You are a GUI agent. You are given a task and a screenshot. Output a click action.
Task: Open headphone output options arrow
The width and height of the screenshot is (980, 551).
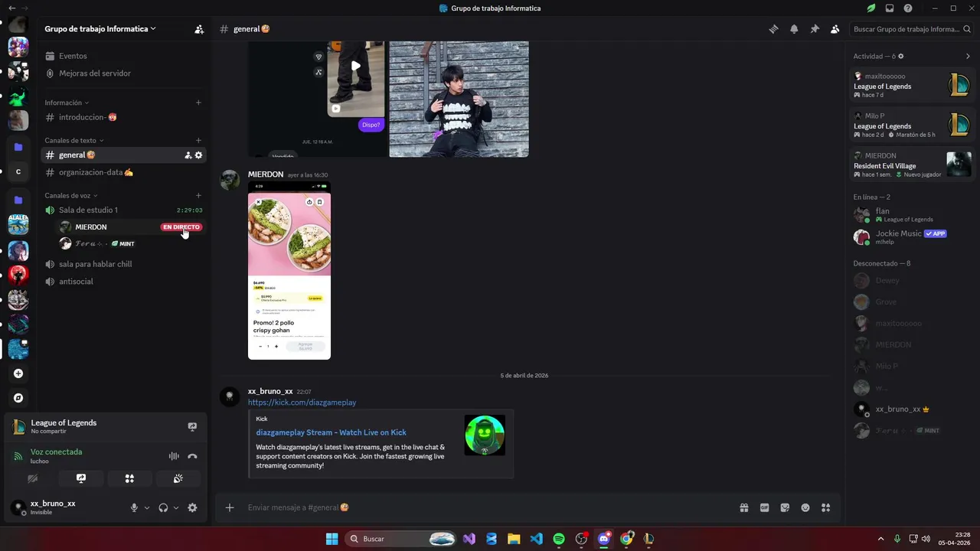click(x=176, y=507)
